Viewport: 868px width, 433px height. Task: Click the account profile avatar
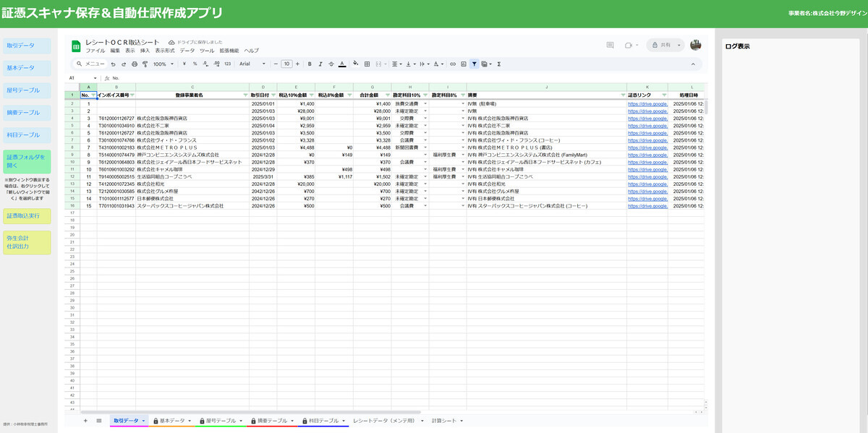tap(695, 45)
